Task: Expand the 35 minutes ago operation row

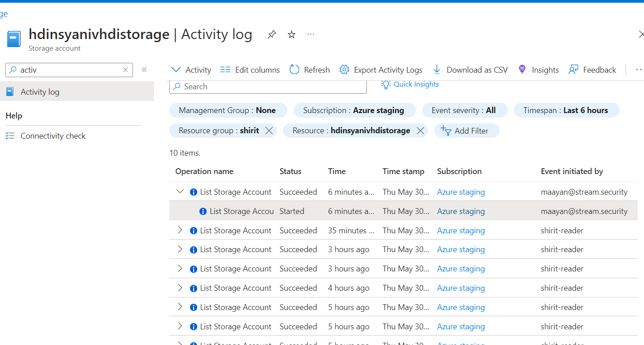Action: 180,230
